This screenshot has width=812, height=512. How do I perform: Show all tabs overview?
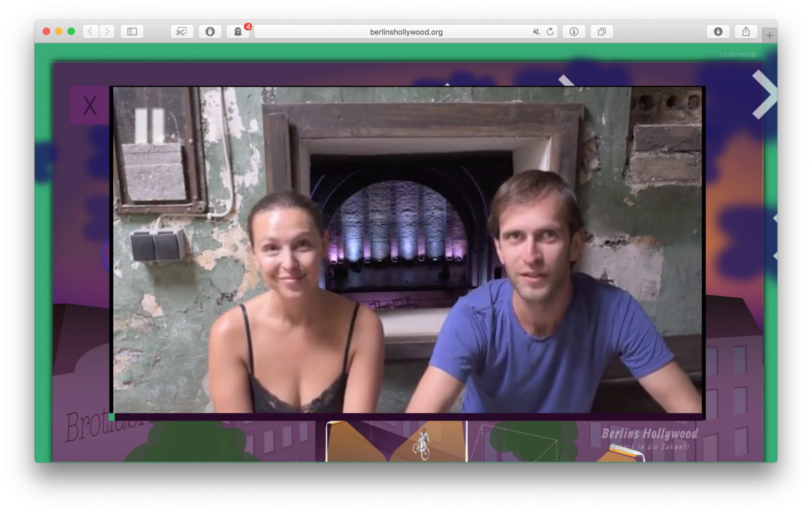pos(601,31)
